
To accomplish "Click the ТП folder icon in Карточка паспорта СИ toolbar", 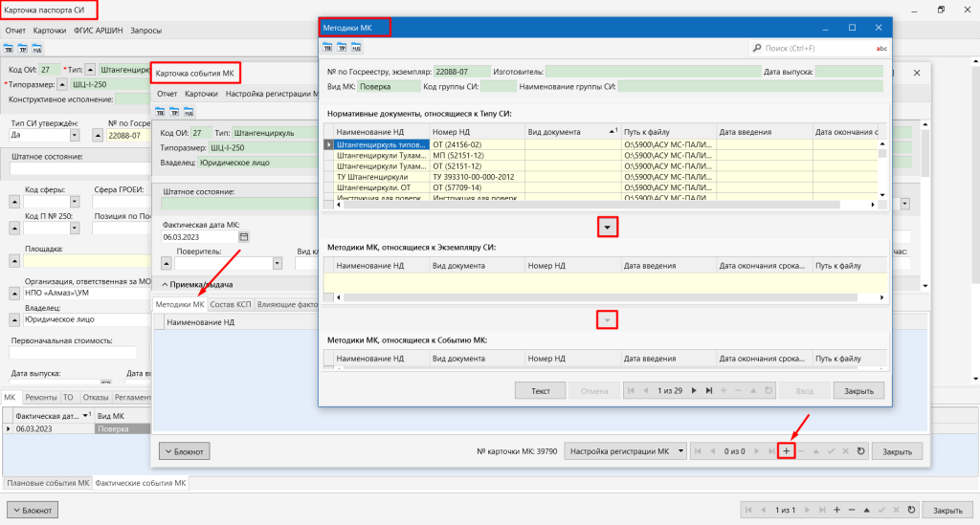I will 8,49.
